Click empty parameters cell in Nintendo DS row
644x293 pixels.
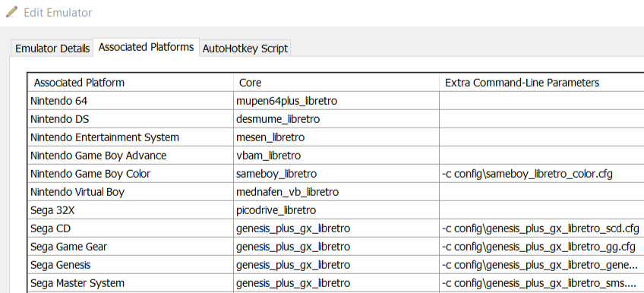541,119
